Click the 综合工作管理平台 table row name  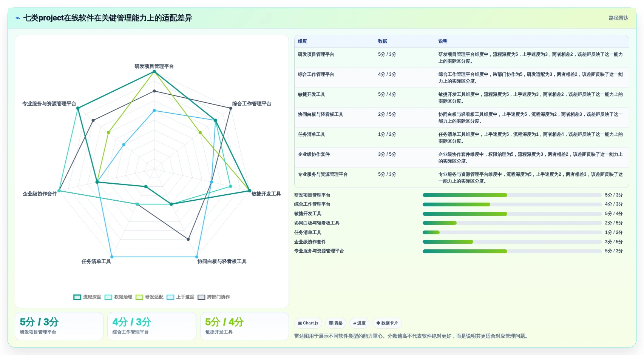(316, 74)
